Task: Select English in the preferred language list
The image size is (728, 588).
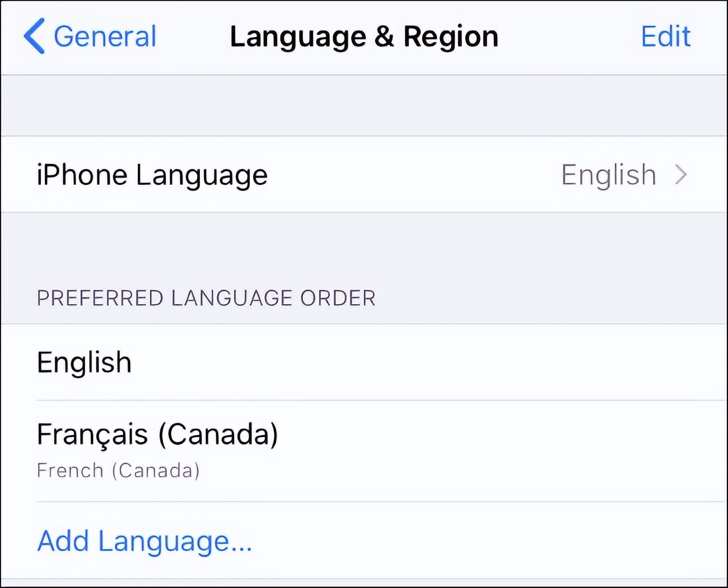Action: click(x=85, y=362)
